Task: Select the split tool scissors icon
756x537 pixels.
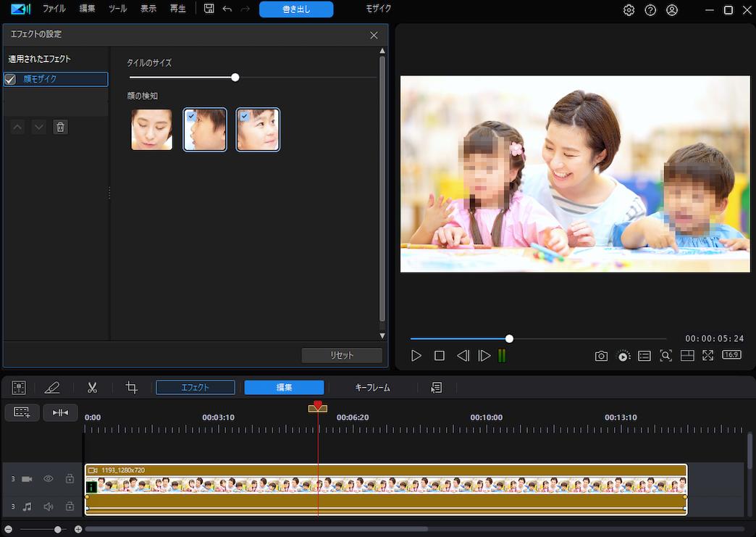Action: coord(92,387)
